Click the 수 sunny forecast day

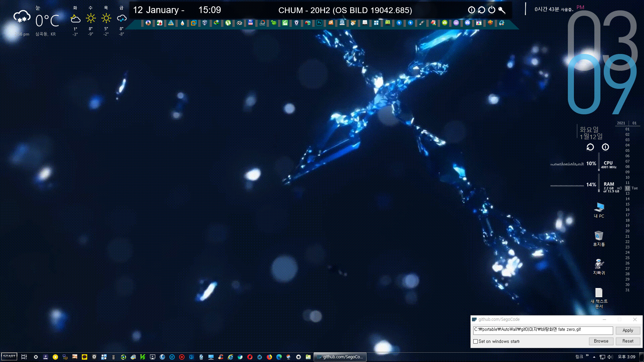click(x=91, y=20)
